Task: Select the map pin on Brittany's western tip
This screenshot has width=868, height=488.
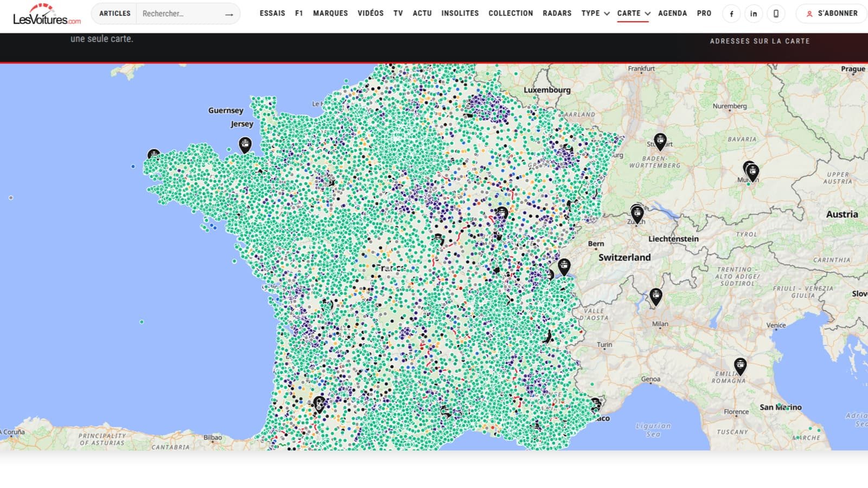Action: pos(154,155)
